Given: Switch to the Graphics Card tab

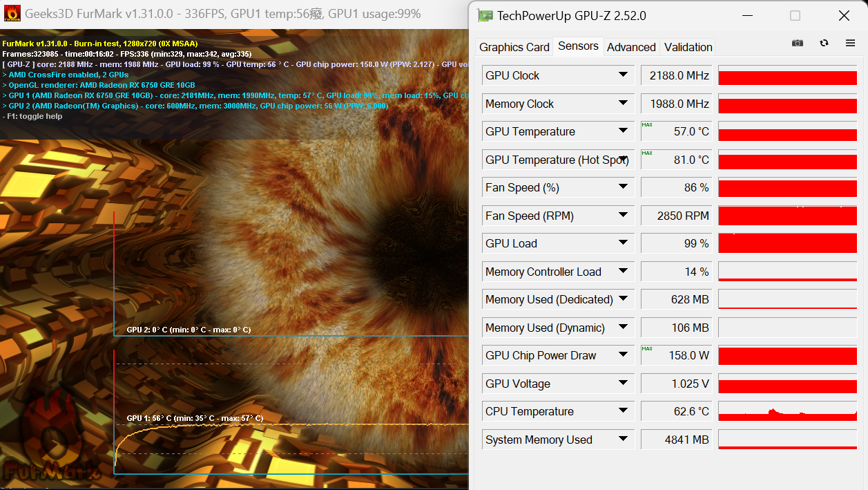Looking at the screenshot, I should [514, 47].
